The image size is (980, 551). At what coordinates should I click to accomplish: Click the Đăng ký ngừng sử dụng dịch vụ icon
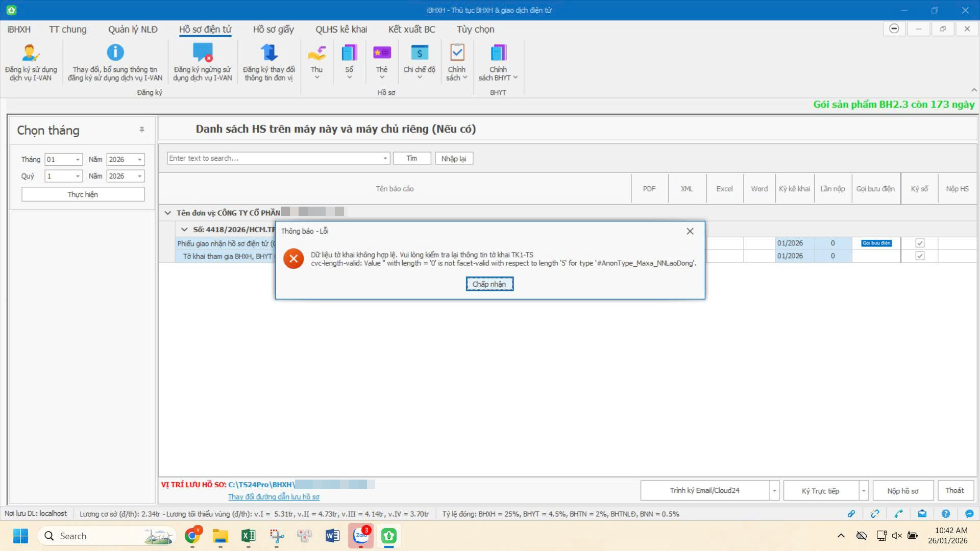click(203, 53)
